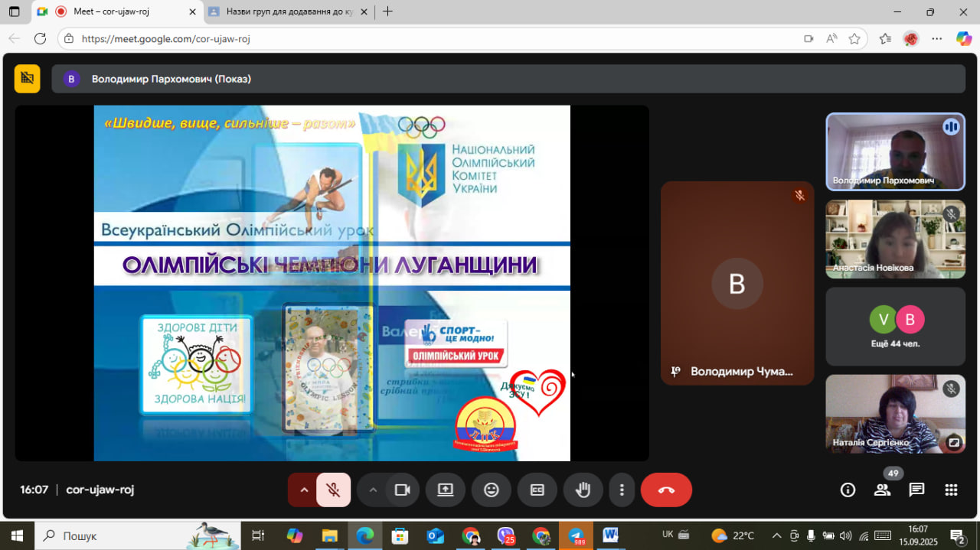This screenshot has height=550, width=980.
Task: Open the chat panel icon
Action: 916,490
